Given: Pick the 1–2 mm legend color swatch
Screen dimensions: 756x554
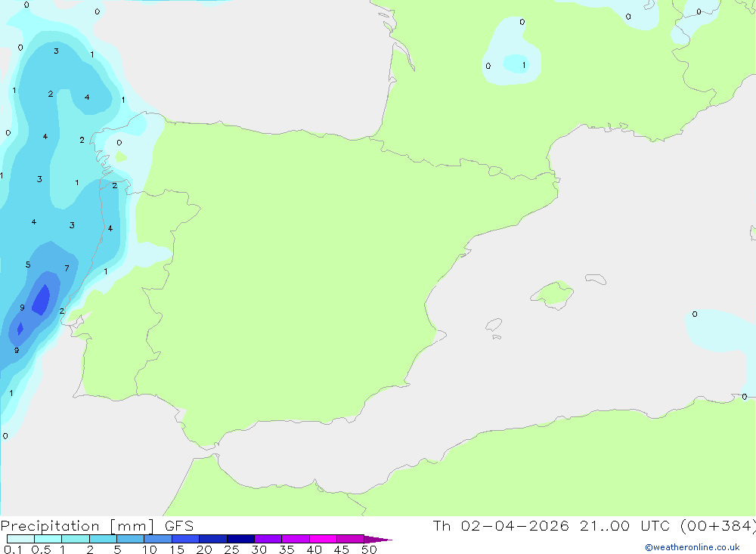Looking at the screenshot, I should pyautogui.click(x=75, y=539).
